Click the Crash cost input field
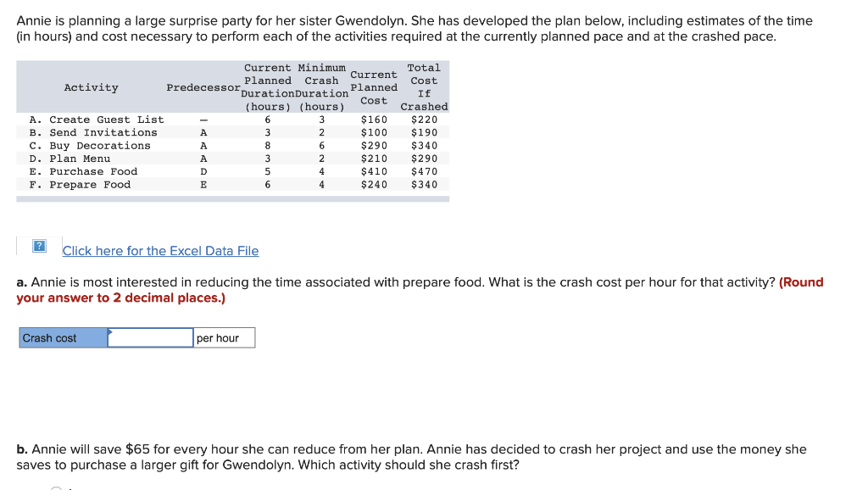Viewport: 868px width, 490px height. click(x=151, y=337)
